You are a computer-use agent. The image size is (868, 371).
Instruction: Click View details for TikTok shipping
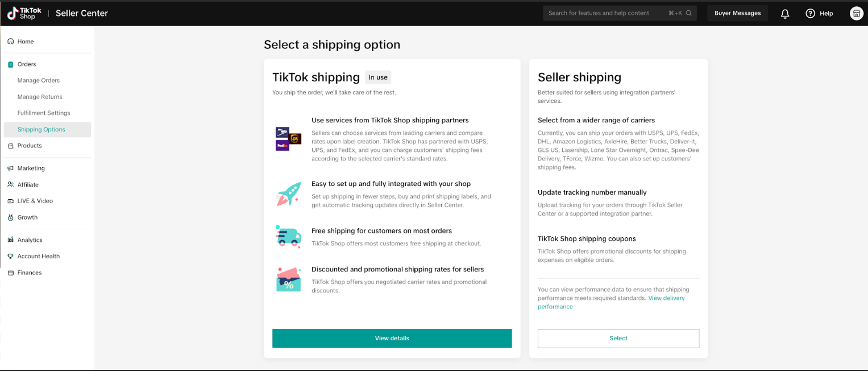tap(392, 338)
